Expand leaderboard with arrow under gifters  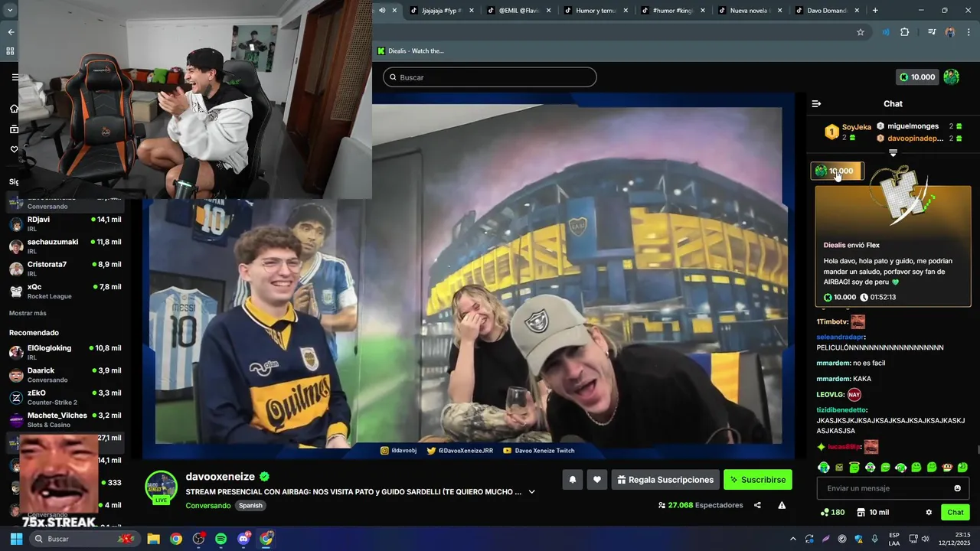pos(893,153)
